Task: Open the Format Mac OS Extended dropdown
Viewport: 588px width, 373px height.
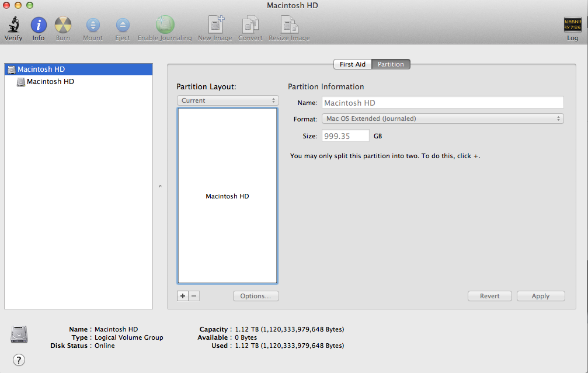Action: 443,118
